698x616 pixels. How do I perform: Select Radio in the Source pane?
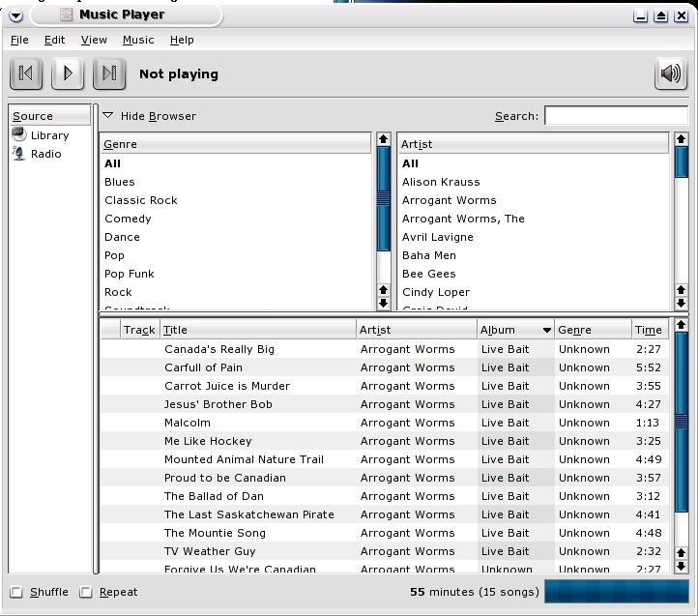point(45,154)
